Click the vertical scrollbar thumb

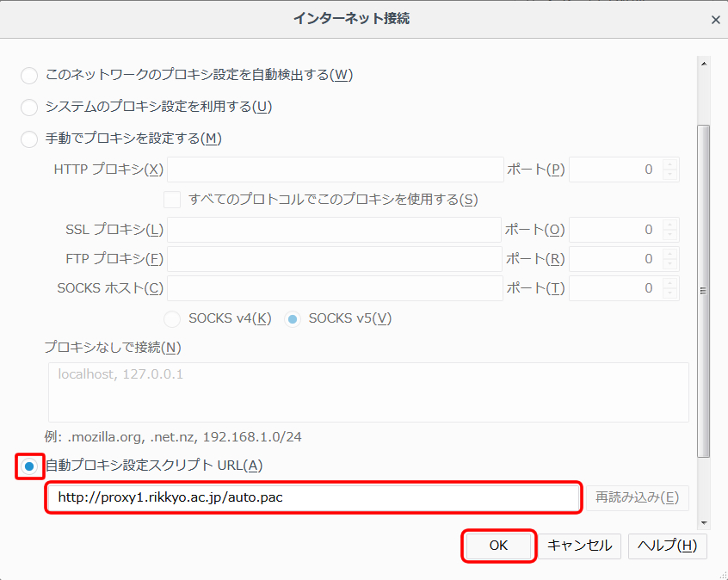[x=704, y=291]
